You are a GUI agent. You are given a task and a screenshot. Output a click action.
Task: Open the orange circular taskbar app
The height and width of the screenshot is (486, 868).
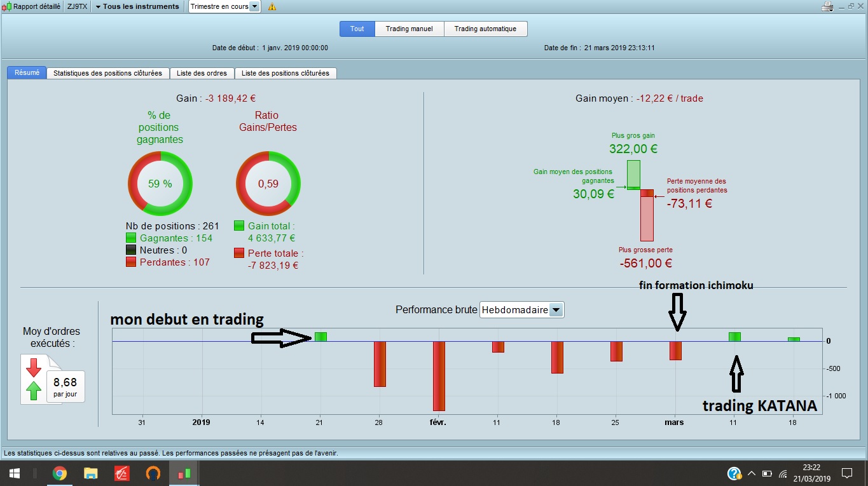(x=153, y=473)
